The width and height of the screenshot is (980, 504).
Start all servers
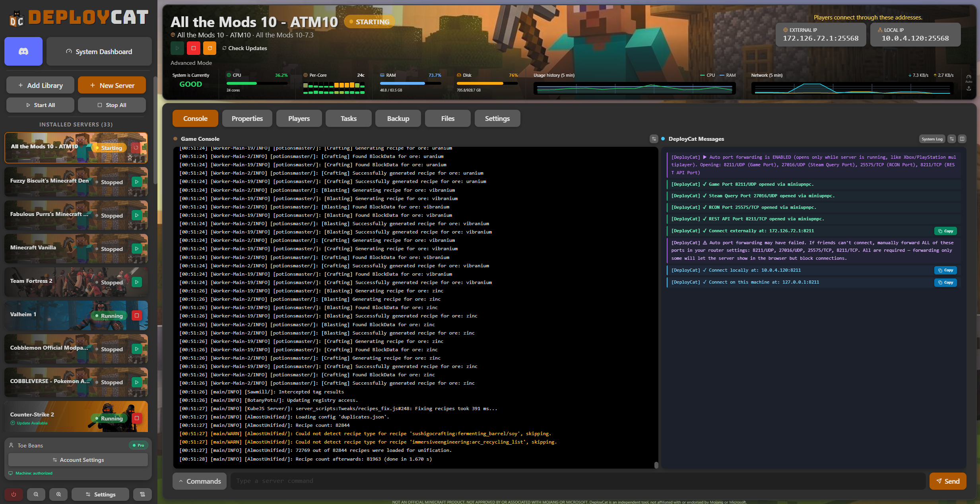click(x=40, y=105)
